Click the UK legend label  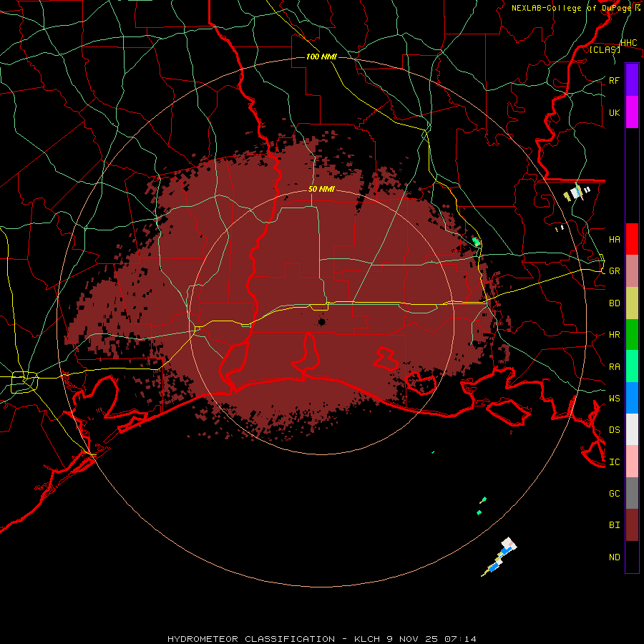pyautogui.click(x=614, y=112)
